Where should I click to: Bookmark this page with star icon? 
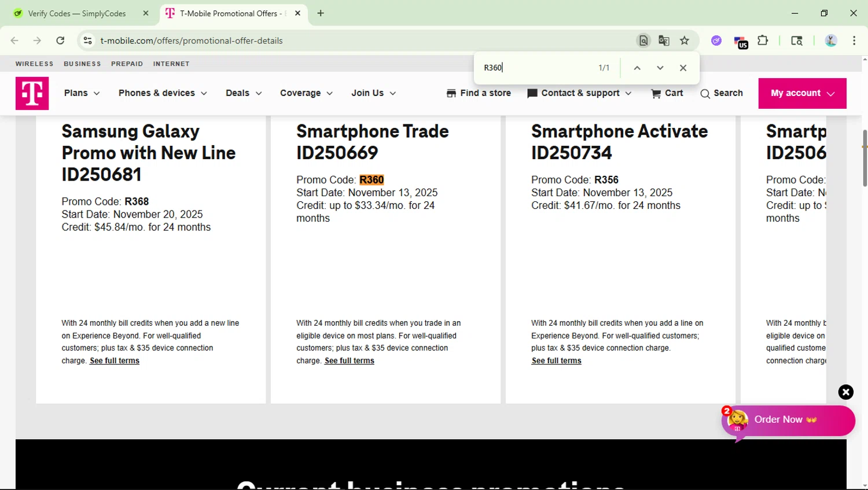pos(685,40)
